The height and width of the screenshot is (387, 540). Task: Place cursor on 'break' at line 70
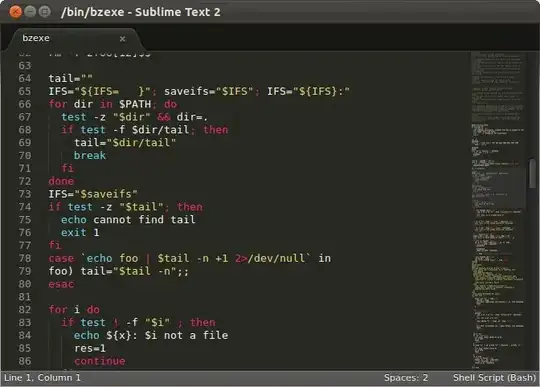[90, 155]
